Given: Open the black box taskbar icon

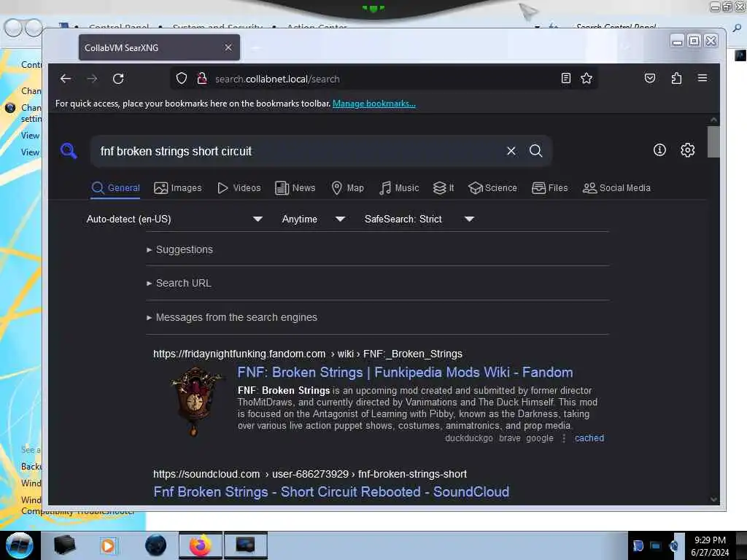Looking at the screenshot, I should coord(64,545).
